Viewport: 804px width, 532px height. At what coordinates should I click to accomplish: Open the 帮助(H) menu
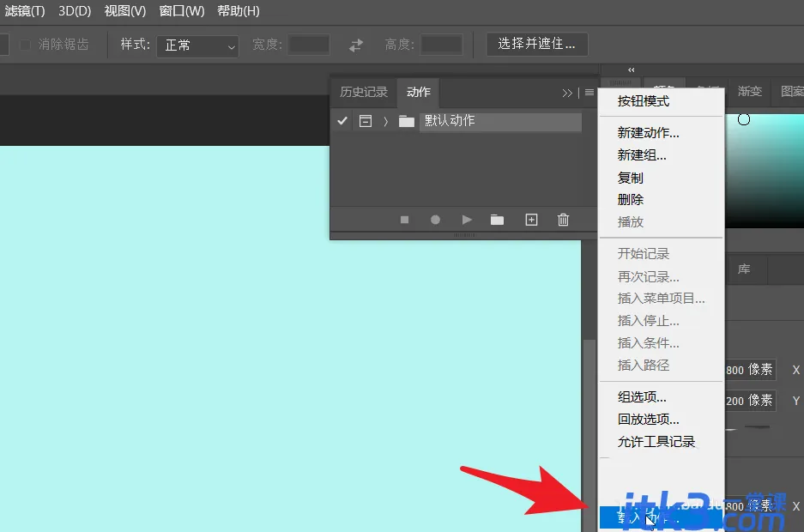[x=239, y=11]
